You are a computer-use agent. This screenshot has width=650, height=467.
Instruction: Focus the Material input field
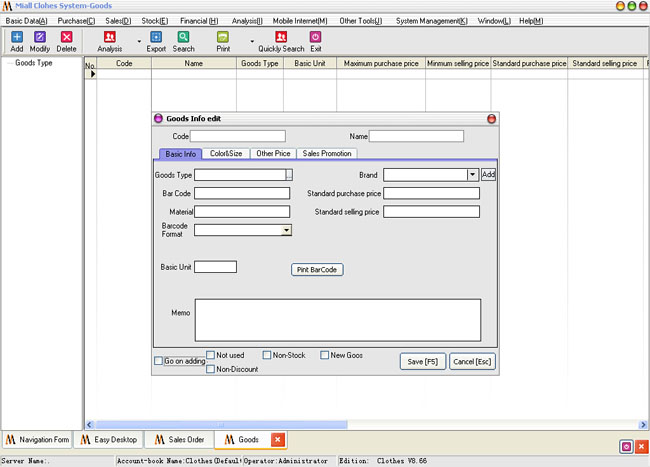(242, 212)
